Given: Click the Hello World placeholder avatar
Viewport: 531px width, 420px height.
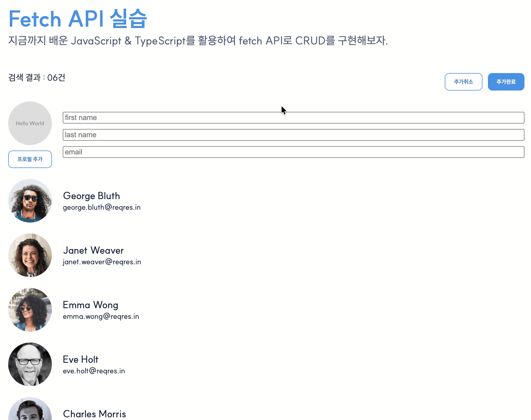Looking at the screenshot, I should tap(30, 123).
